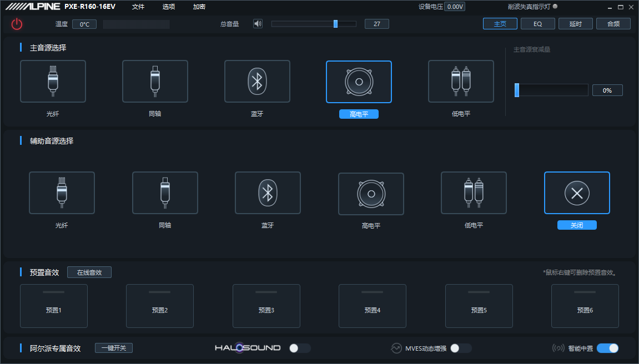Choose Bluetooth (蓝牙) as auxiliary source
Screen dimensions: 639x364
(x=268, y=193)
